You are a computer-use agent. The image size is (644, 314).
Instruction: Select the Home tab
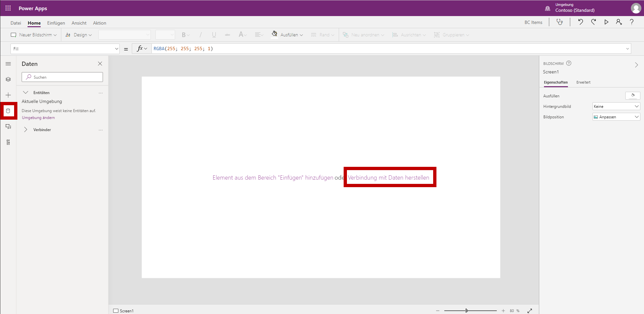pos(34,23)
